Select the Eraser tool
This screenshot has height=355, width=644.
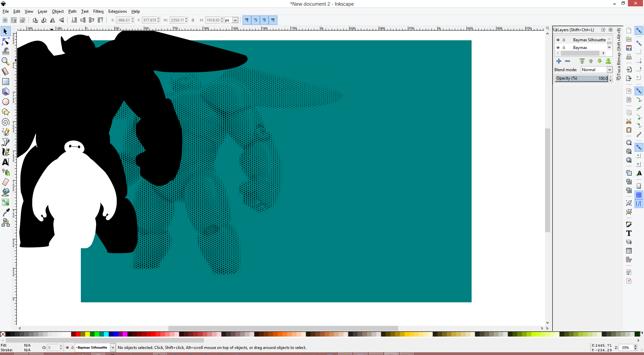coord(5,182)
